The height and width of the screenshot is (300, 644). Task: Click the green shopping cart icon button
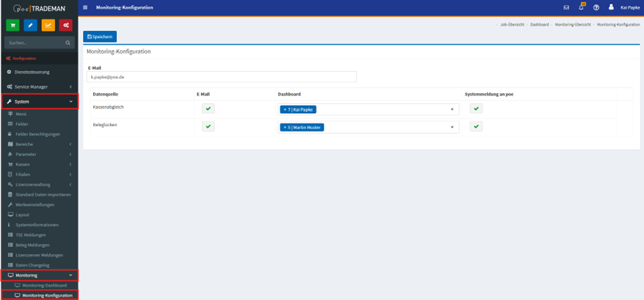click(x=13, y=25)
